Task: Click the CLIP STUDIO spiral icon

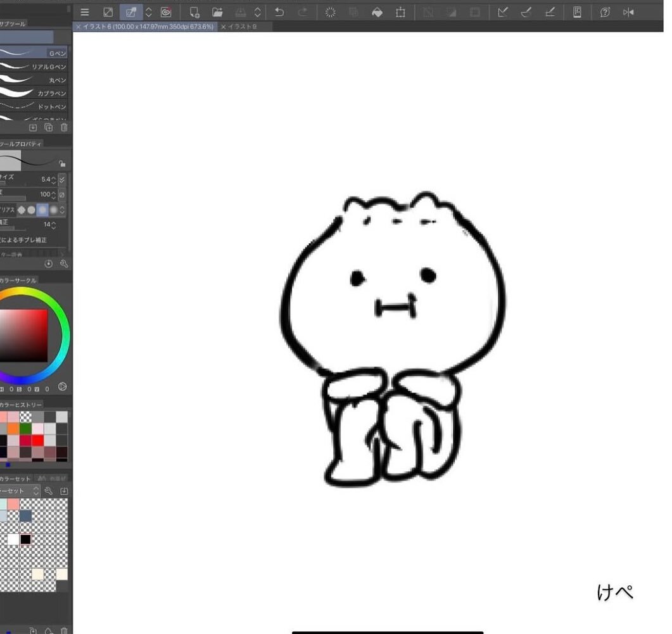Action: [x=166, y=13]
